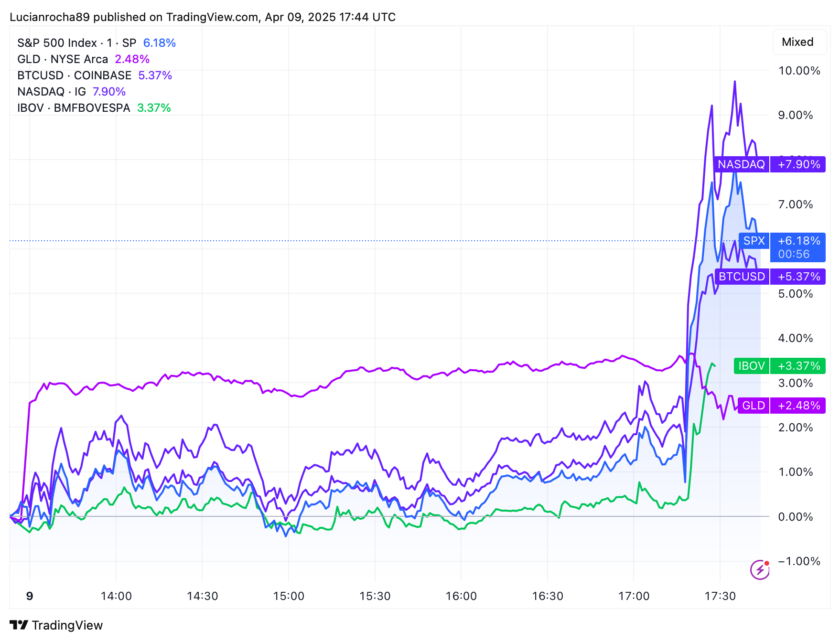Click BTCUSD COINBASE legend row
The width and height of the screenshot is (840, 642).
pyautogui.click(x=74, y=75)
